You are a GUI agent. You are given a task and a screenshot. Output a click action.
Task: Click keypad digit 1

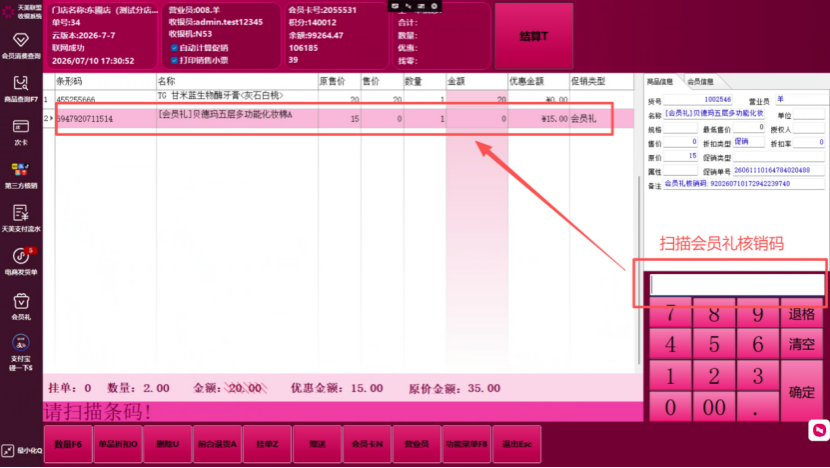pyautogui.click(x=671, y=376)
